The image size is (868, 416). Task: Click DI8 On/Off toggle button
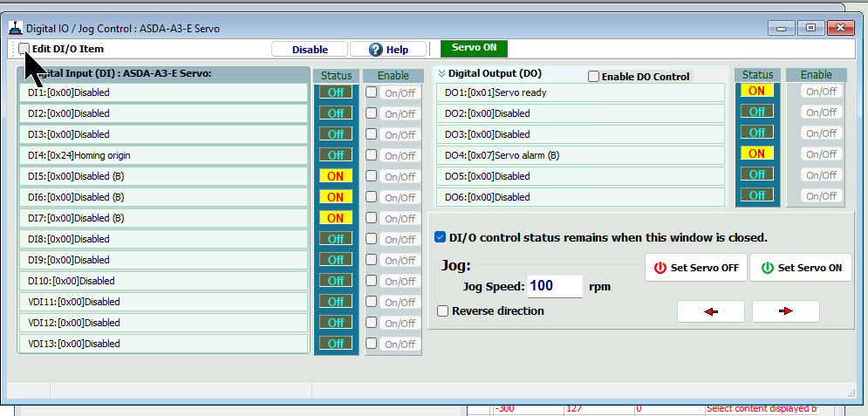pyautogui.click(x=400, y=240)
